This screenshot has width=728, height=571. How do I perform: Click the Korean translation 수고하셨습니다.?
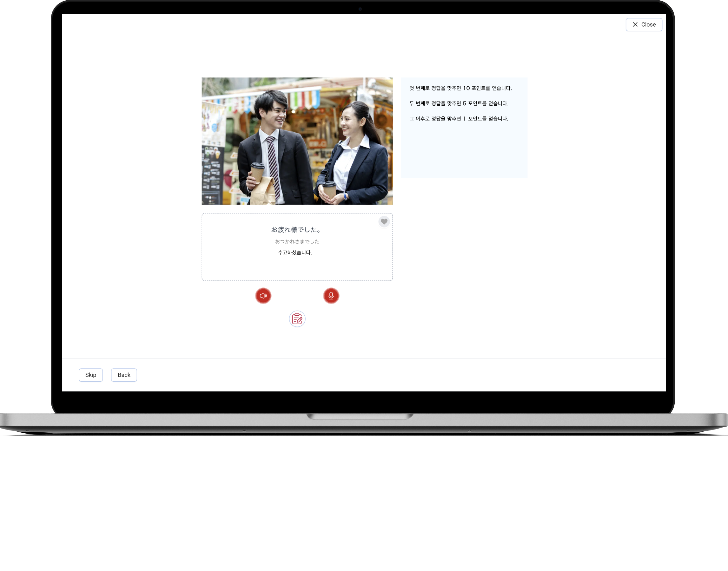pos(295,253)
